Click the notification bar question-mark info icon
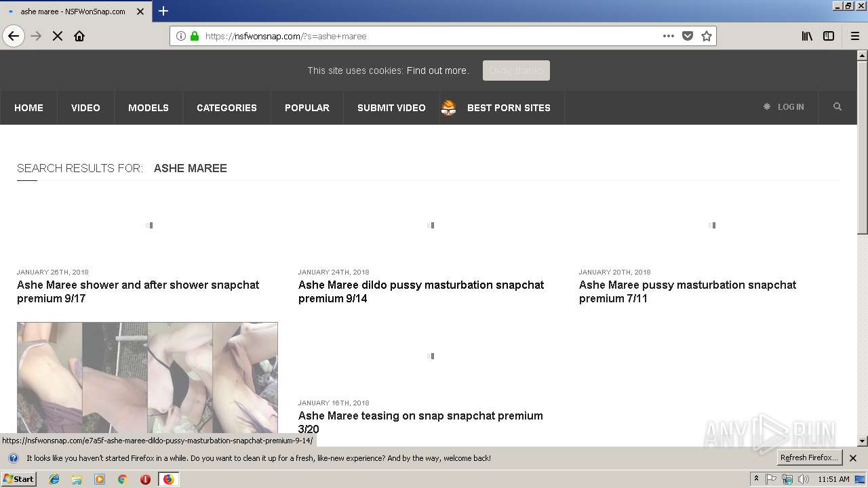Image resolution: width=868 pixels, height=488 pixels. tap(13, 458)
